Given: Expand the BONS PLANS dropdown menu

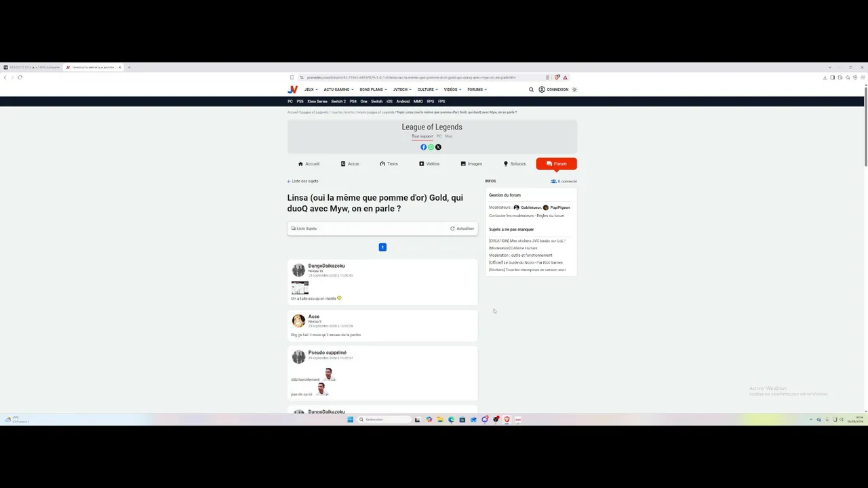Looking at the screenshot, I should 373,89.
